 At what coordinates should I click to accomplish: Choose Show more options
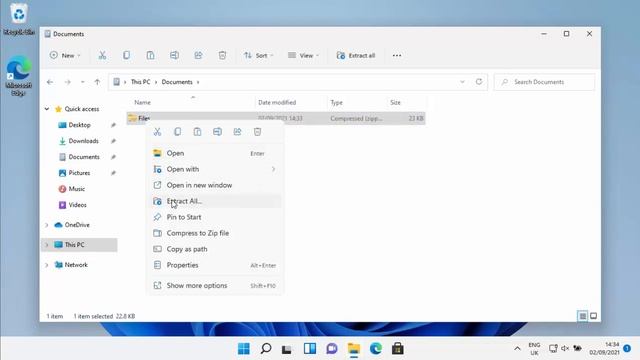[x=215, y=285]
